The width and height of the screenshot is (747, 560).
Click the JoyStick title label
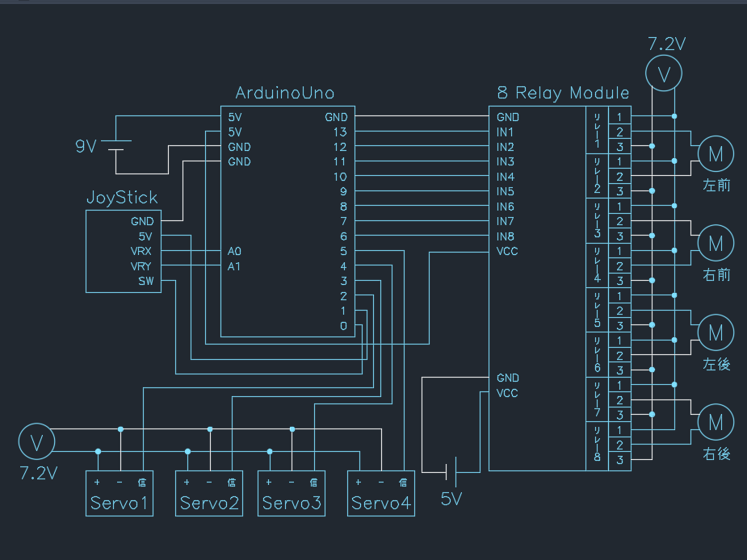122,198
